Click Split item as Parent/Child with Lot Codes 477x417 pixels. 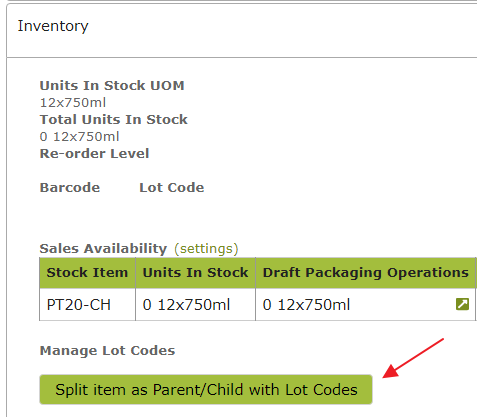[x=206, y=389]
